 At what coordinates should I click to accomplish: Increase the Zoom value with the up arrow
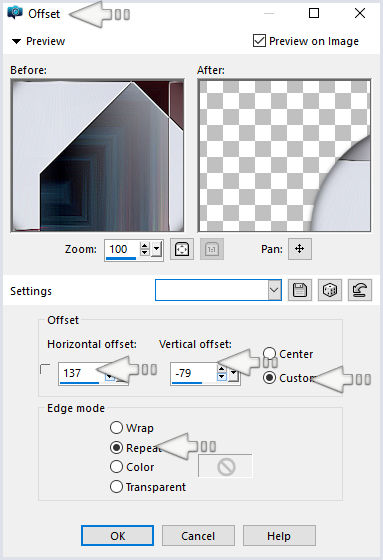144,246
